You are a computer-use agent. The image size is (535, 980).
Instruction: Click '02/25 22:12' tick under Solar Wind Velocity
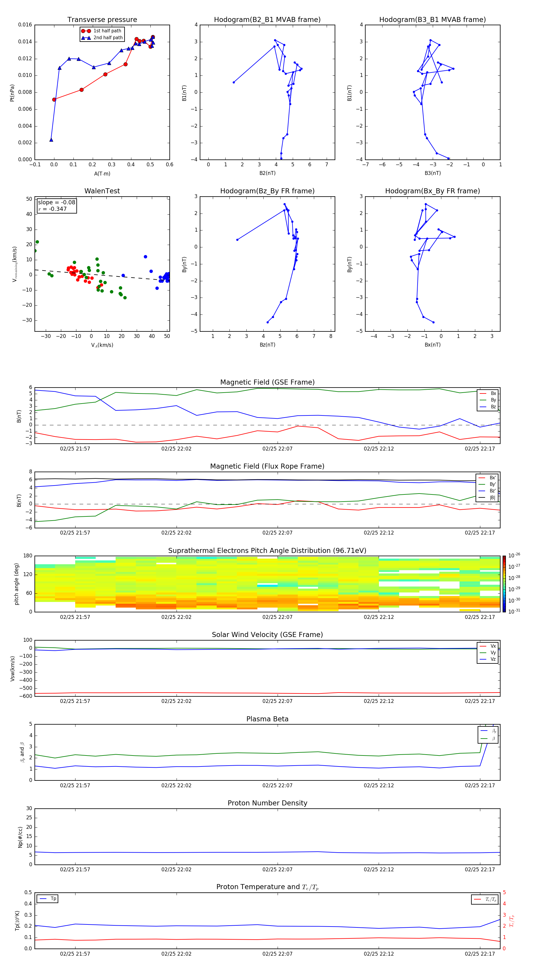click(378, 701)
